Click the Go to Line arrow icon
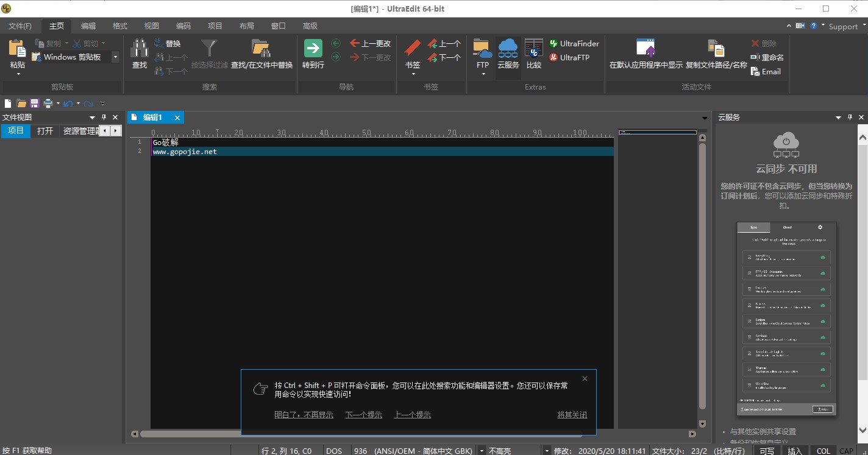 pos(313,49)
